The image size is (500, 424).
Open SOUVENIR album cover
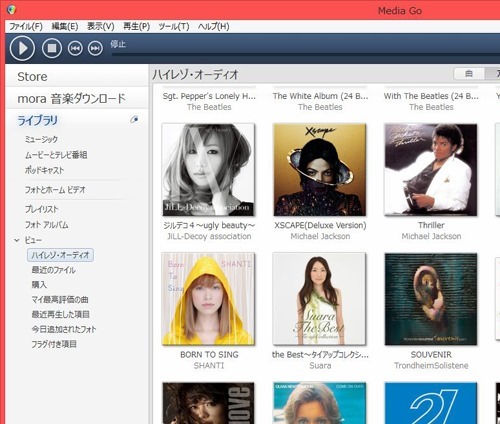coord(431,299)
